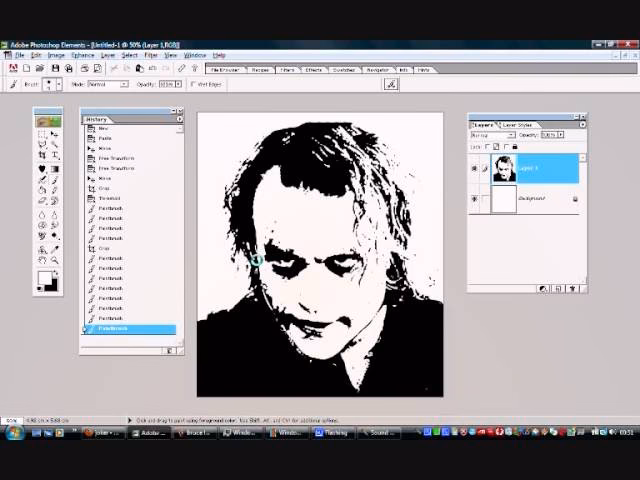This screenshot has width=640, height=480.
Task: Open the Brush preset picker dropdown
Action: 59,84
